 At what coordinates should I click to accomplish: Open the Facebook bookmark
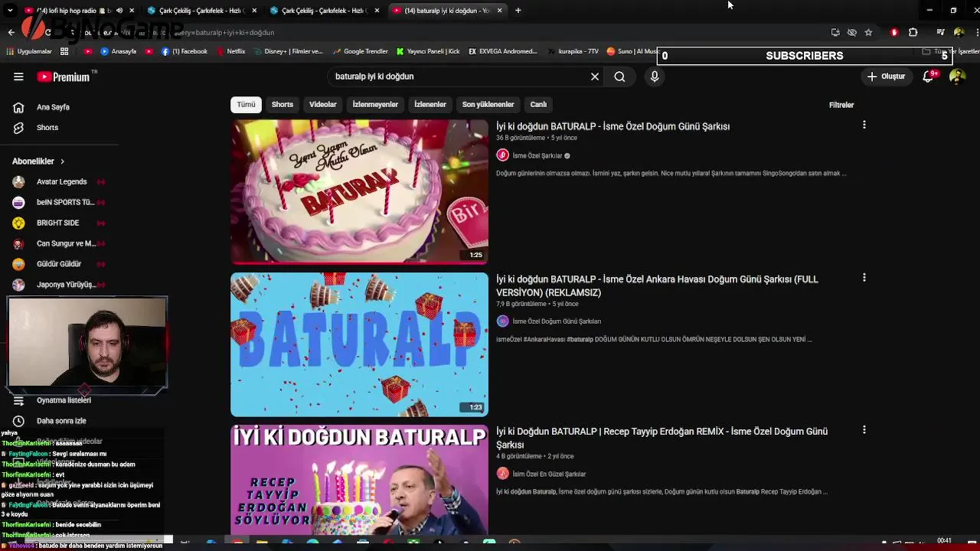click(x=184, y=51)
